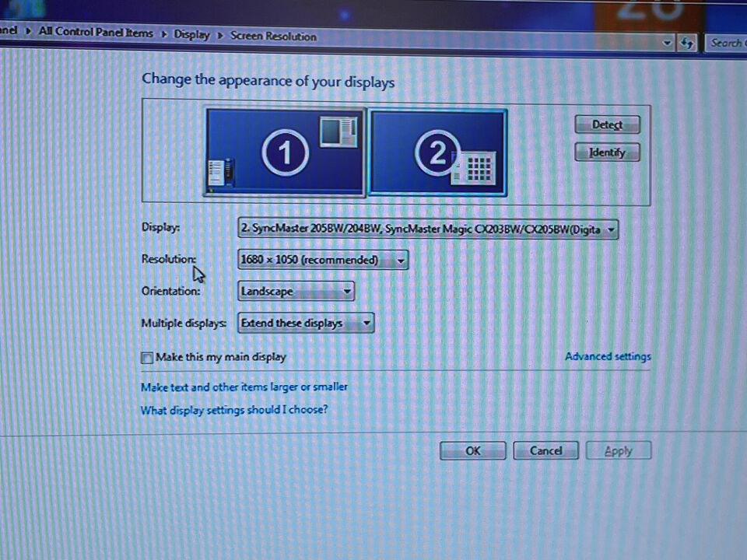This screenshot has width=747, height=560.
Task: Expand the breadcrumb arrow after 'Display'
Action: click(x=220, y=36)
